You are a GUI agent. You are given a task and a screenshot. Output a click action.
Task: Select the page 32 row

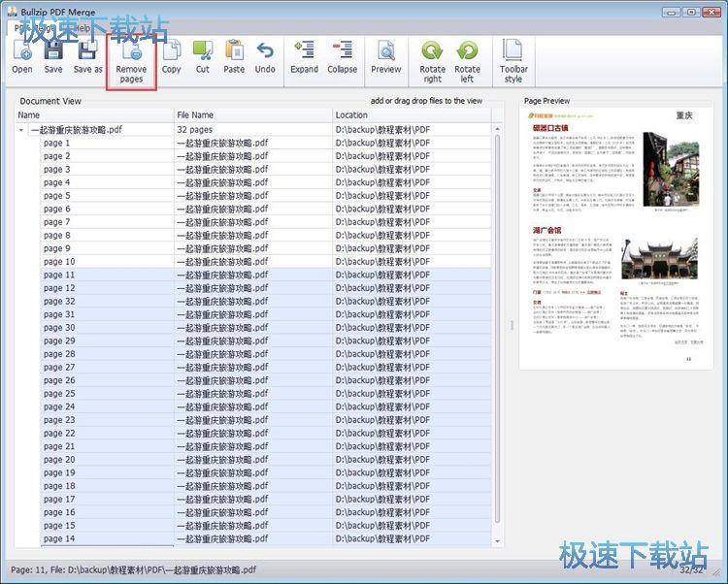59,302
